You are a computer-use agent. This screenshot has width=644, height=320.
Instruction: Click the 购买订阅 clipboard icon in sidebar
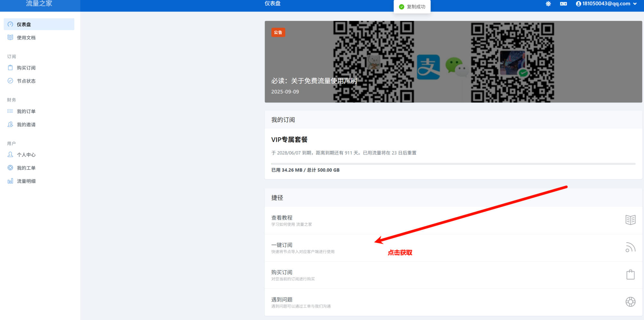click(x=10, y=68)
